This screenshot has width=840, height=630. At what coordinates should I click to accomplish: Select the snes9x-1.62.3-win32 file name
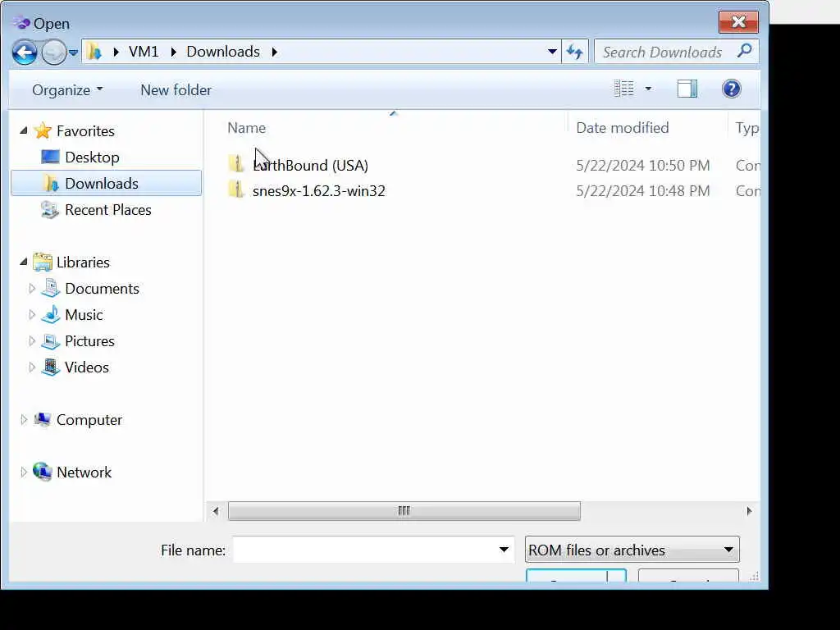319,191
